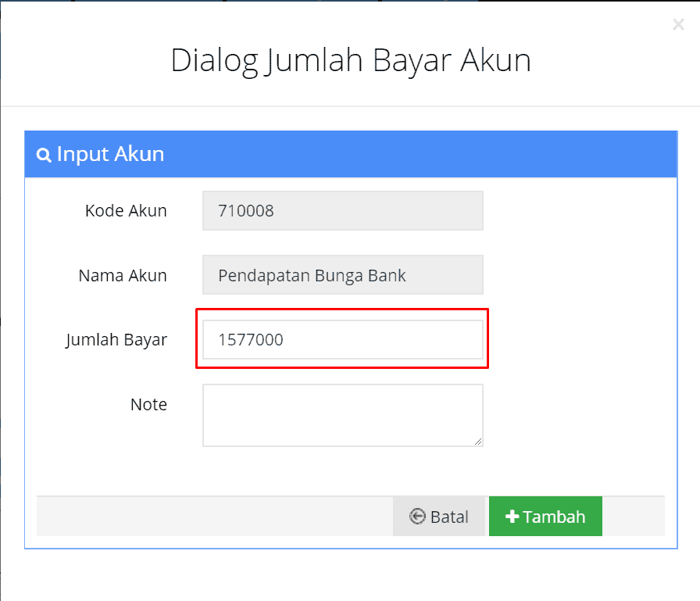Click the Input Akun panel heading text

point(110,154)
